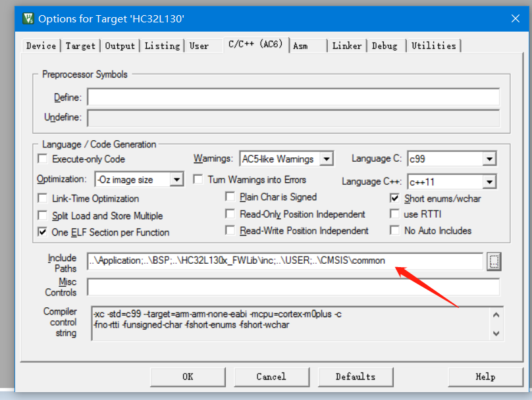Click the Undefine symbols field

[x=293, y=118]
